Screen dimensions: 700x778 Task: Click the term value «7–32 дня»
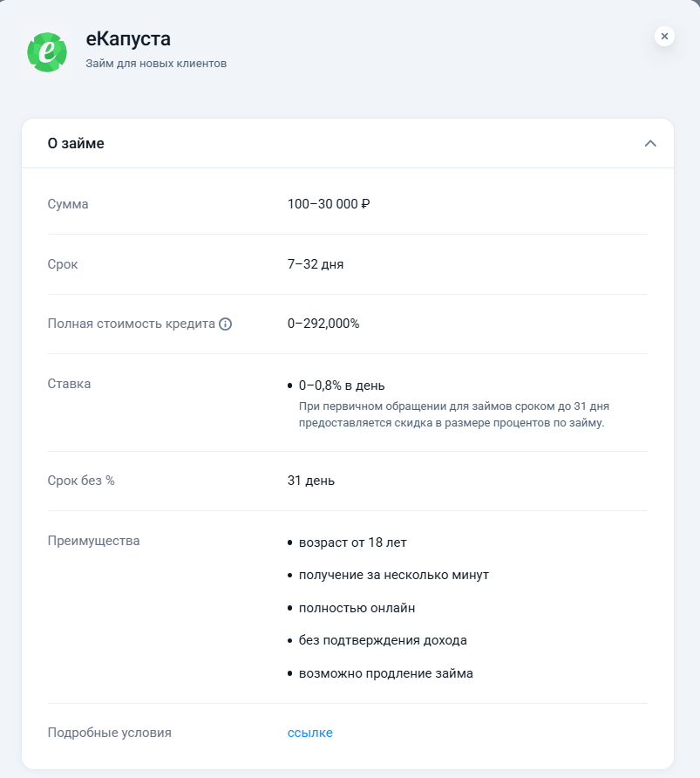[x=316, y=263]
